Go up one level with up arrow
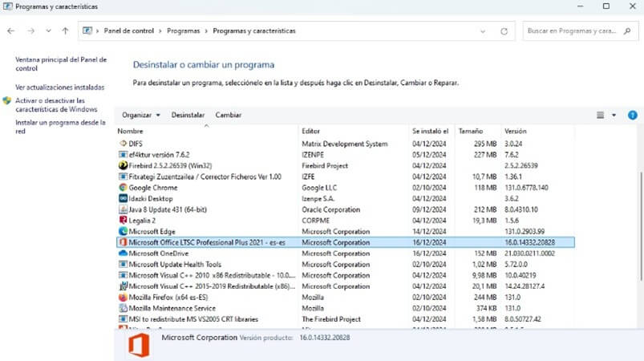 65,30
